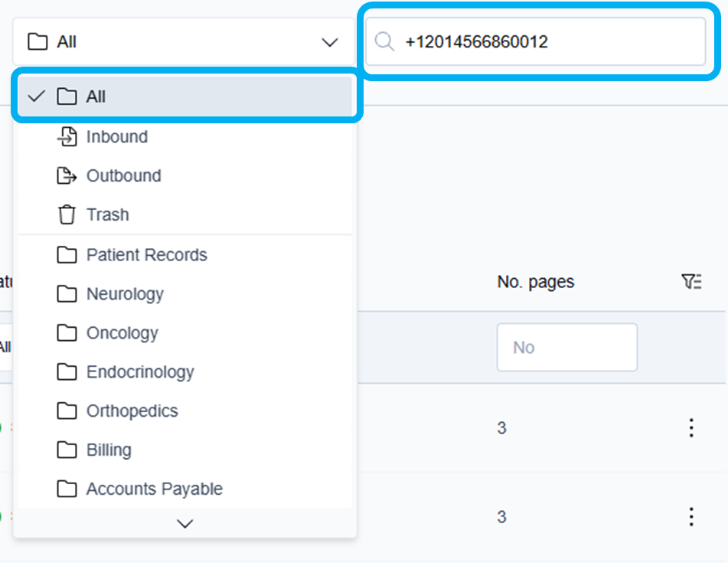The width and height of the screenshot is (728, 563).
Task: Click the Outbound folder icon
Action: 67,176
